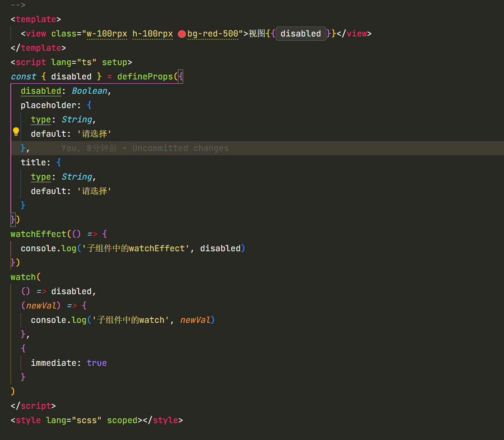The height and width of the screenshot is (440, 504).
Task: Click the h-100rpx class name
Action: (x=152, y=34)
